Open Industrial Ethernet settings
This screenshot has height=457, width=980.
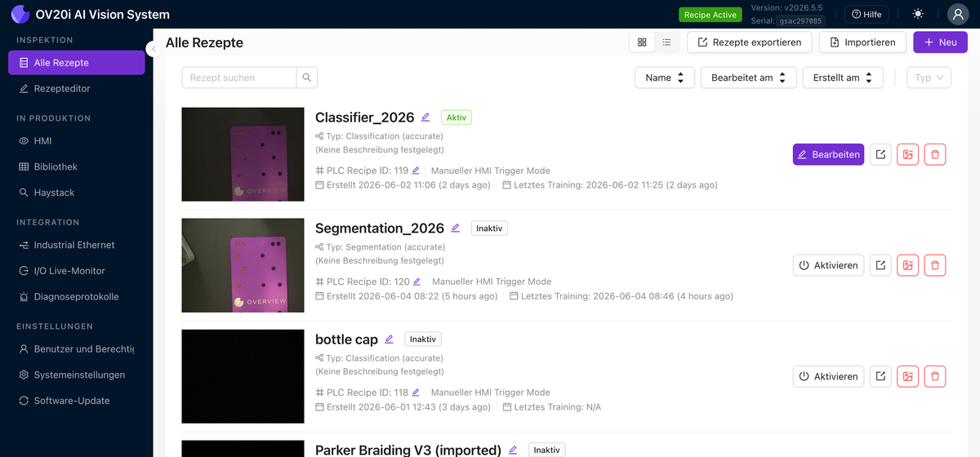(x=77, y=245)
